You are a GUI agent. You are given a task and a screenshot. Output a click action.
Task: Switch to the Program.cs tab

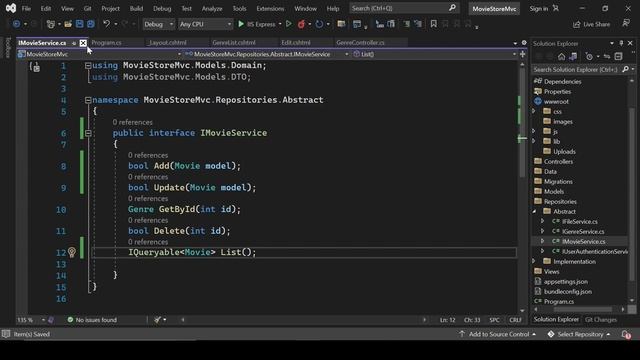[107, 42]
